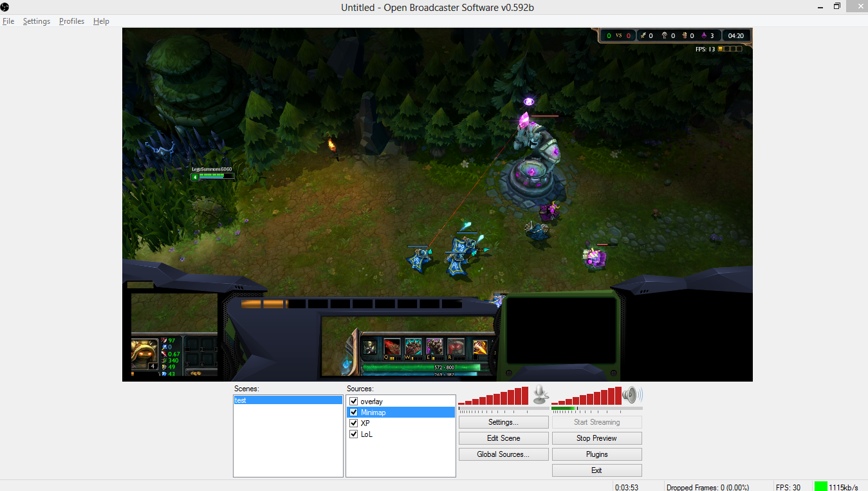Click Edit Scene button
This screenshot has height=491, width=868.
(x=504, y=438)
